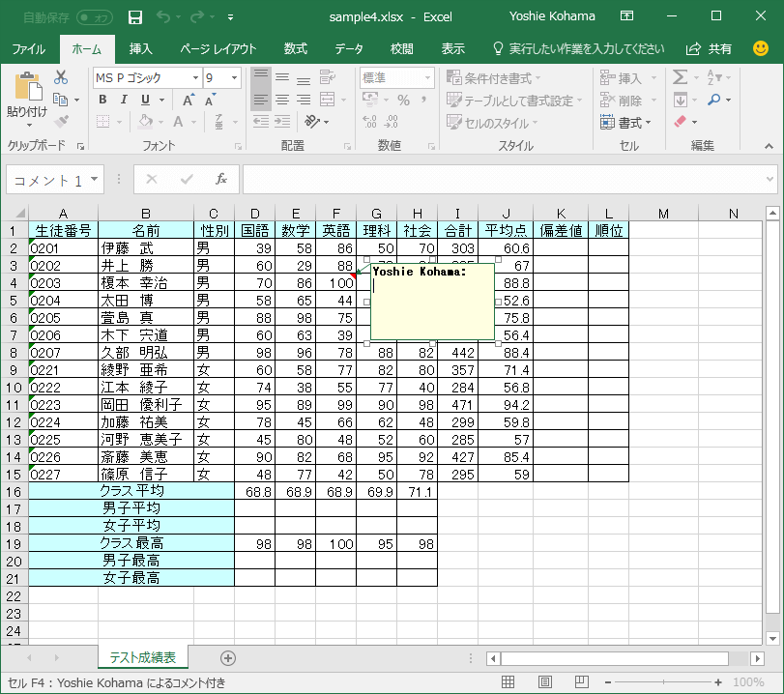Switch to Page Layout view icon
The width and height of the screenshot is (784, 694).
pos(545,682)
